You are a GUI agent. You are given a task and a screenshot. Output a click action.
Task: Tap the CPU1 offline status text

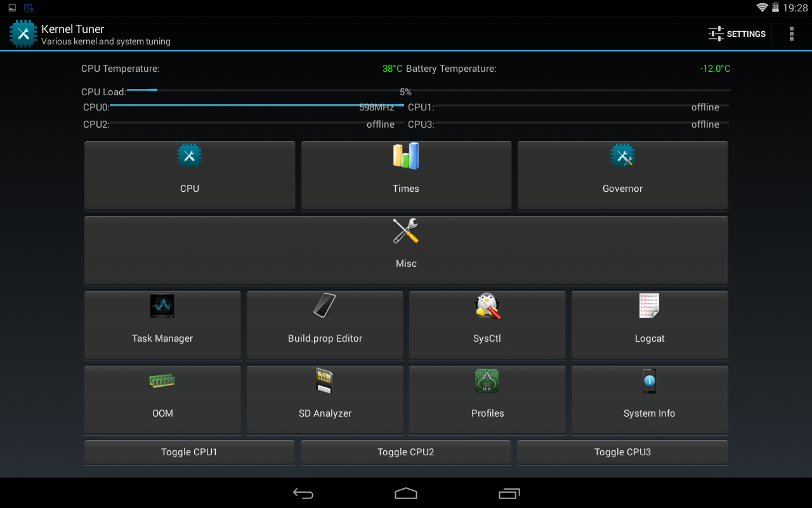pyautogui.click(x=705, y=107)
